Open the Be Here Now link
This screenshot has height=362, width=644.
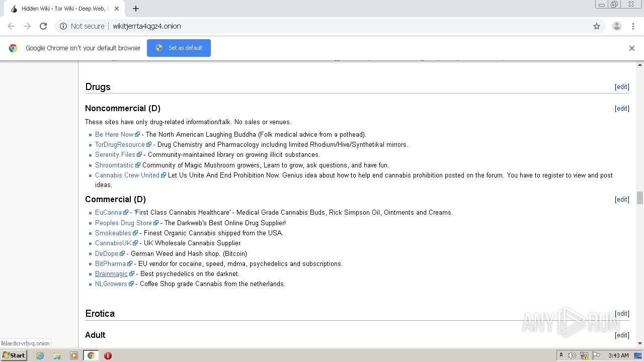point(114,134)
